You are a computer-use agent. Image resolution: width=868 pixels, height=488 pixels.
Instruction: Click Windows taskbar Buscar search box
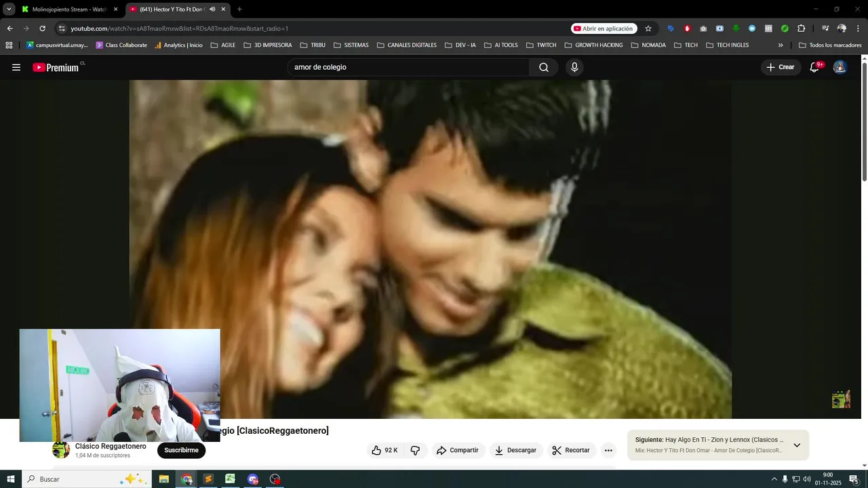tap(87, 479)
